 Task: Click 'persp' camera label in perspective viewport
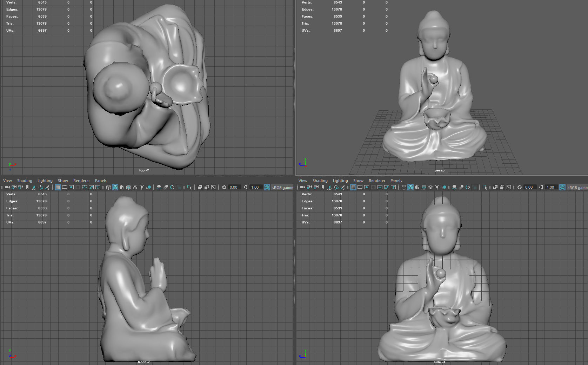[439, 170]
